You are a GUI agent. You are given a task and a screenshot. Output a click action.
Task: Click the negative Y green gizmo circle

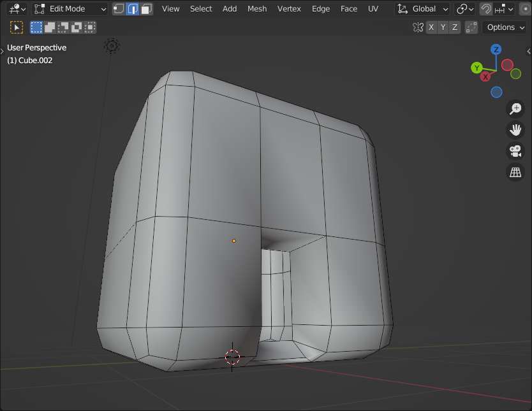pyautogui.click(x=515, y=73)
